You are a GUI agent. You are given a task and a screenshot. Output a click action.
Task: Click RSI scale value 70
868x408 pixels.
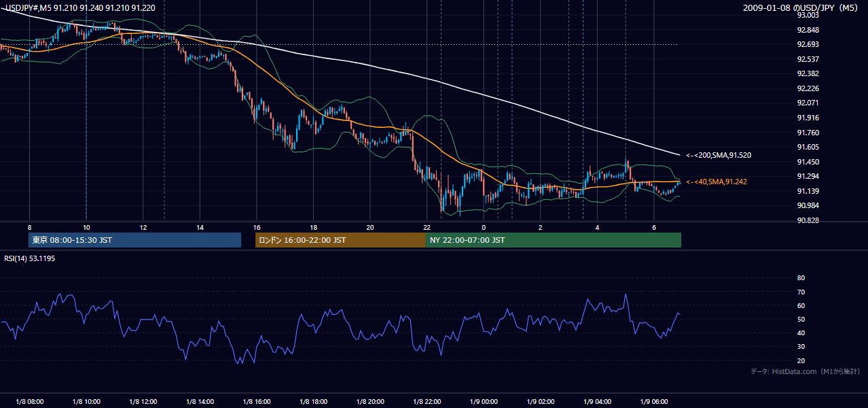coord(801,292)
